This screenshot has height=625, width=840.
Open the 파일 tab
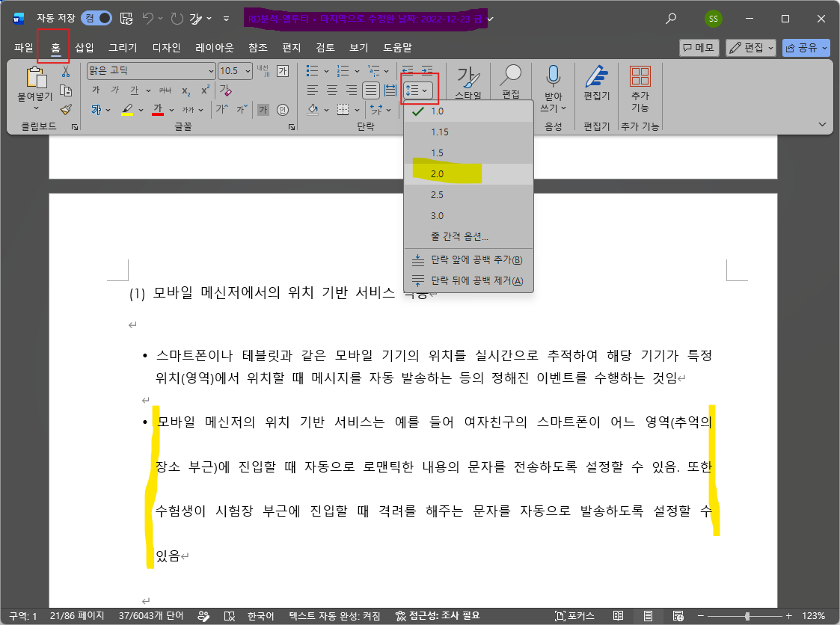pyautogui.click(x=24, y=48)
